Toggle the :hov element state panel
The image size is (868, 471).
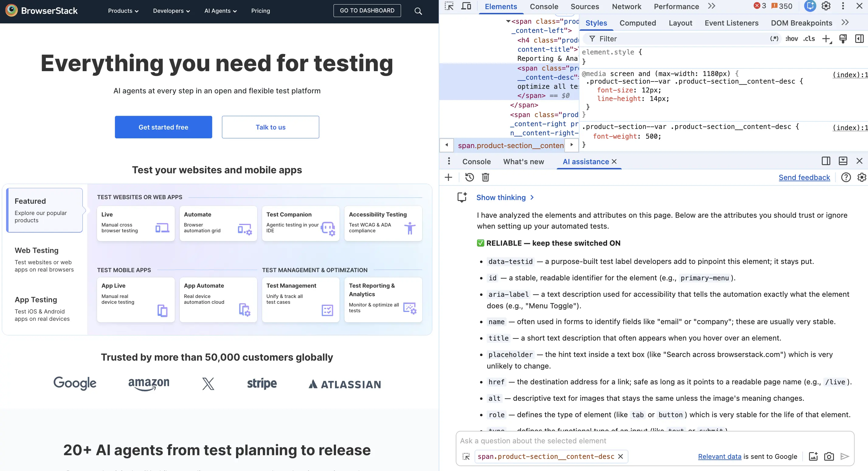pos(791,39)
